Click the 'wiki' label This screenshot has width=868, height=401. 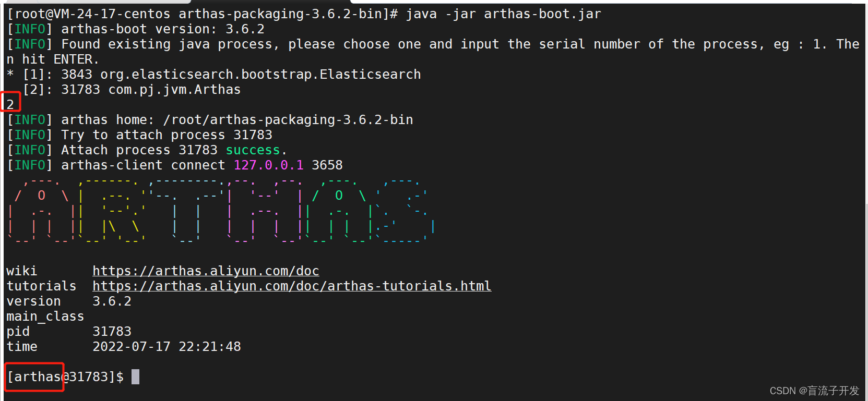pyautogui.click(x=21, y=271)
